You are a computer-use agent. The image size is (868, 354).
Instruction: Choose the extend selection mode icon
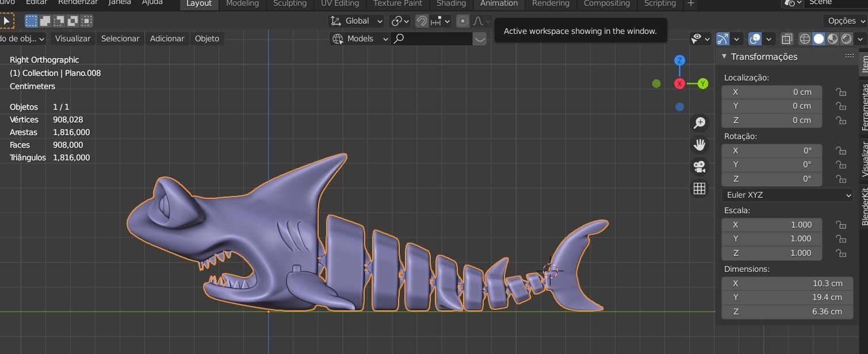(x=45, y=21)
